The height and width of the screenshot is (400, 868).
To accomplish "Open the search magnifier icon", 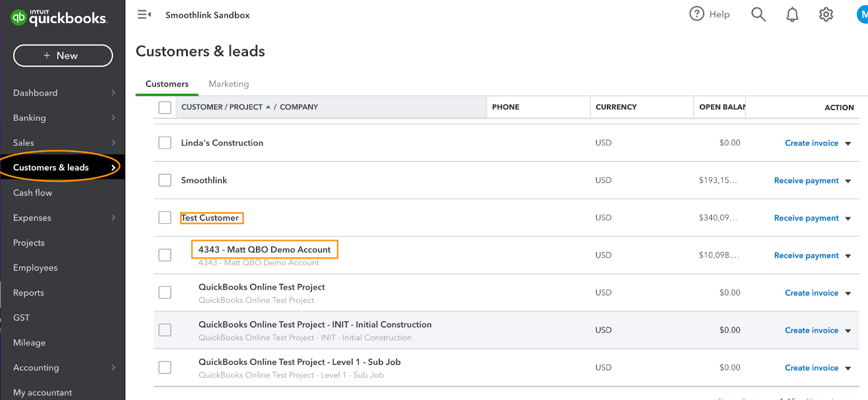I will [x=758, y=14].
